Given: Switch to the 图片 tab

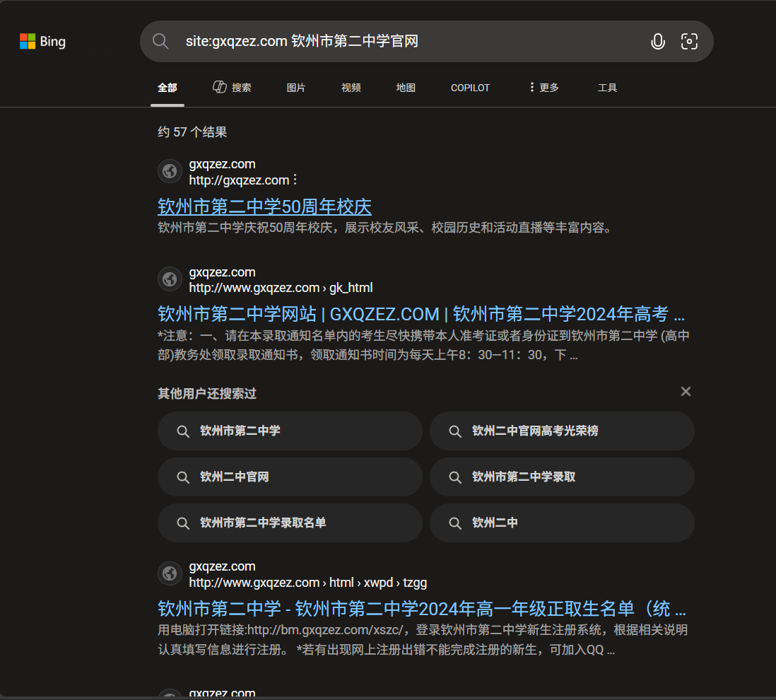Looking at the screenshot, I should [x=296, y=88].
